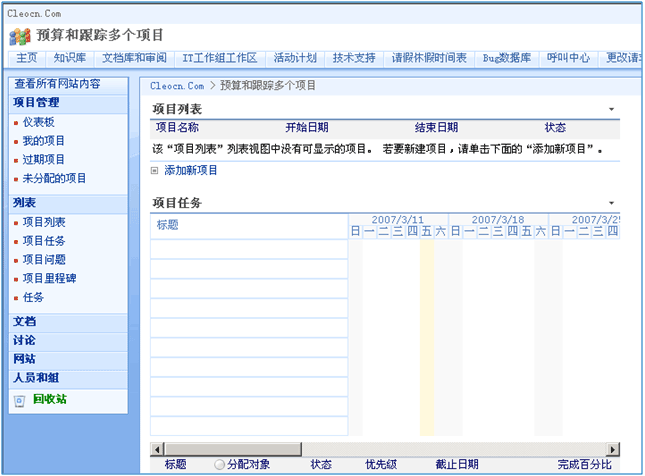Click the site logo icon beside page title
This screenshot has width=645, height=476.
tap(20, 36)
